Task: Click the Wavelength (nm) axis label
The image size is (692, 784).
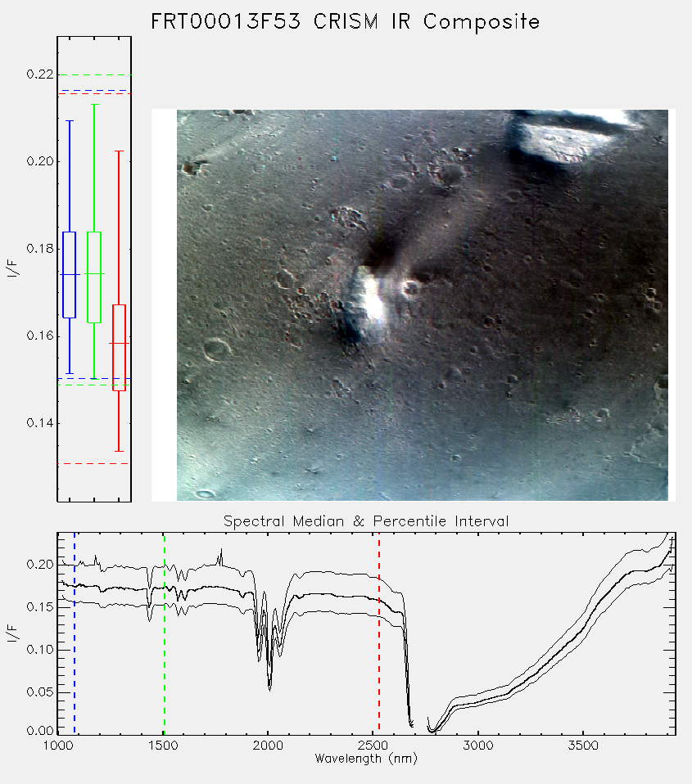Action: pos(366,758)
